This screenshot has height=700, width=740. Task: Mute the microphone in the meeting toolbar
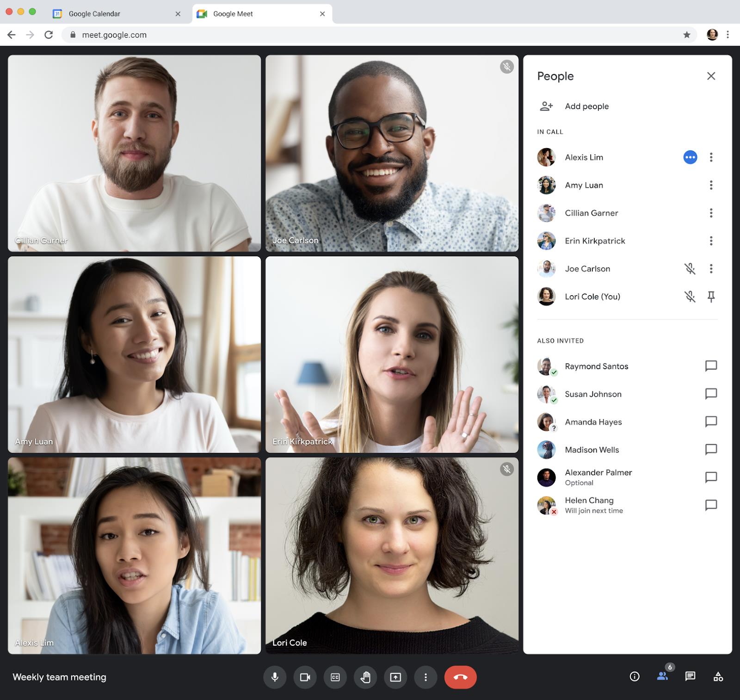tap(275, 677)
